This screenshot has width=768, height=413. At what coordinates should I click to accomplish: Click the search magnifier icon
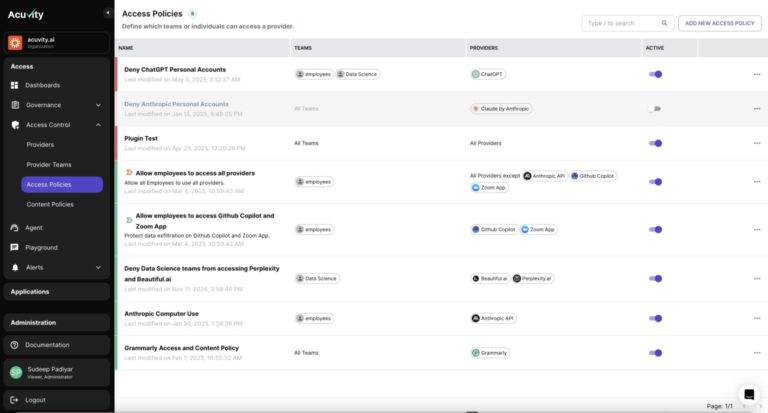[664, 23]
